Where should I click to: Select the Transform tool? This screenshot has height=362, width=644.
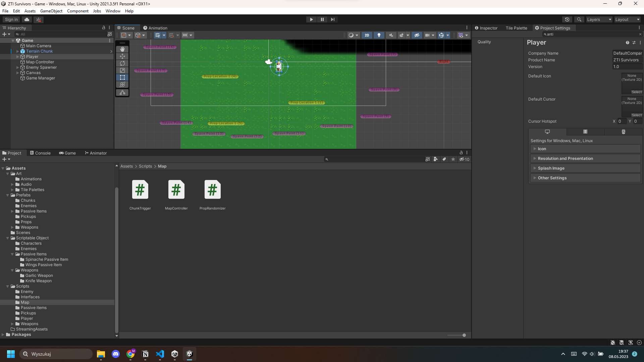(122, 85)
